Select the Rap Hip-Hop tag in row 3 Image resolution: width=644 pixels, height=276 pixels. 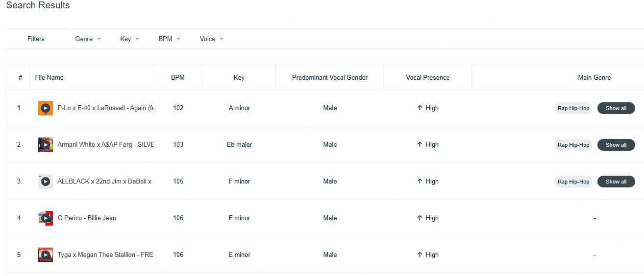tap(573, 182)
